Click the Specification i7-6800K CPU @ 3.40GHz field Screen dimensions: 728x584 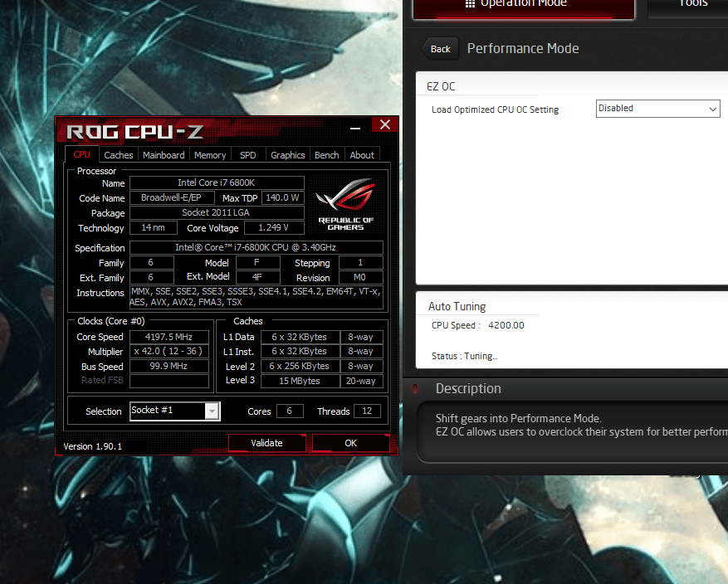pyautogui.click(x=257, y=247)
